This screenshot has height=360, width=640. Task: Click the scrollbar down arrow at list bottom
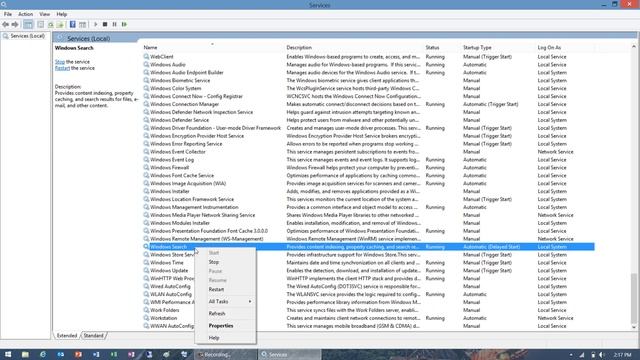633,327
